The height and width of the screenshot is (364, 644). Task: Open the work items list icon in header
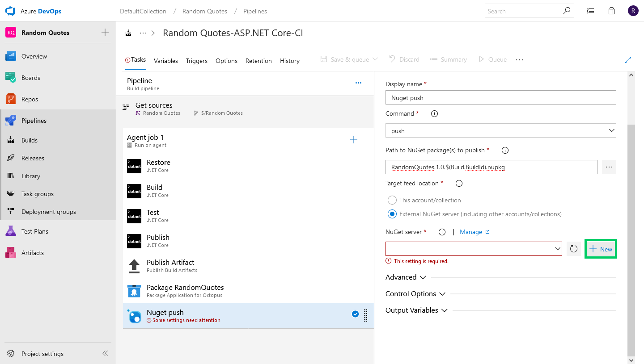[590, 11]
